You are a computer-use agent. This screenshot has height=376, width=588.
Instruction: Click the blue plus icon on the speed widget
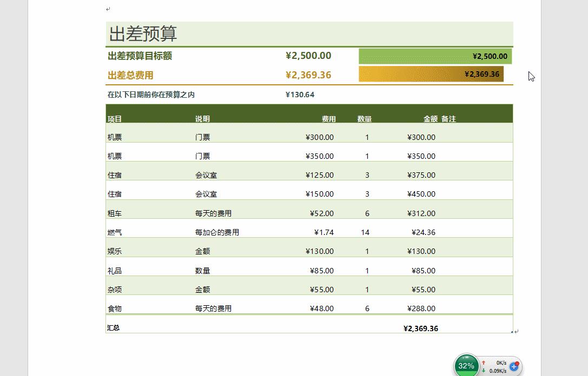(x=513, y=366)
